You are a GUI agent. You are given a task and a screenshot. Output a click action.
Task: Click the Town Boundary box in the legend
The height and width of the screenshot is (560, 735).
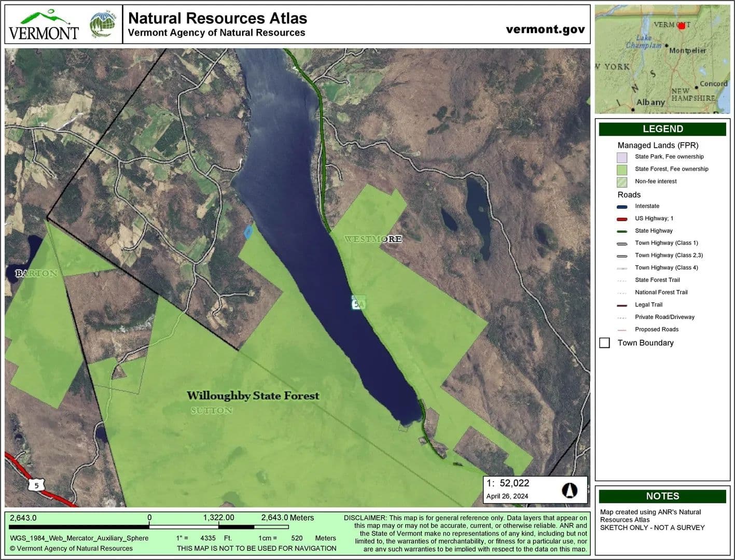(604, 343)
